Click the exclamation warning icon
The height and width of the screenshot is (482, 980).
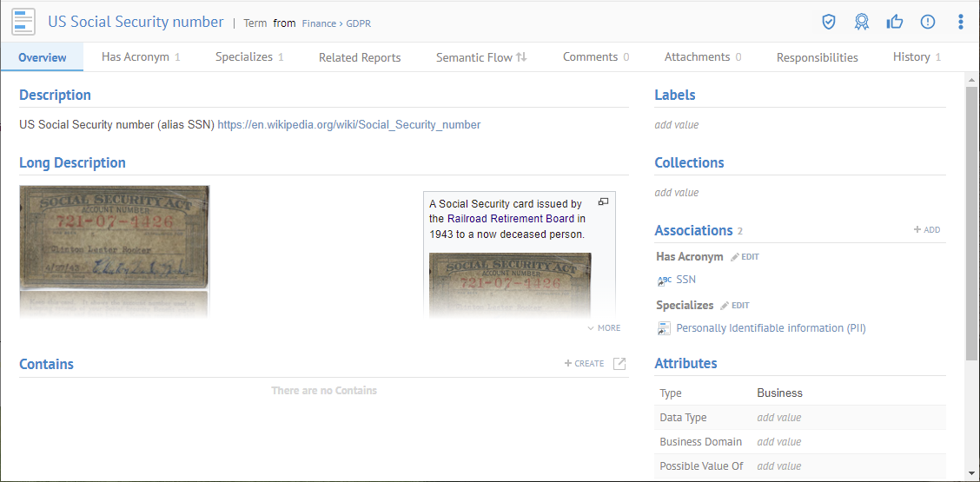click(928, 22)
